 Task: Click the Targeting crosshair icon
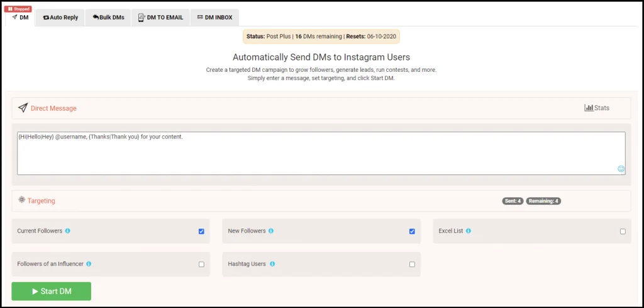21,200
